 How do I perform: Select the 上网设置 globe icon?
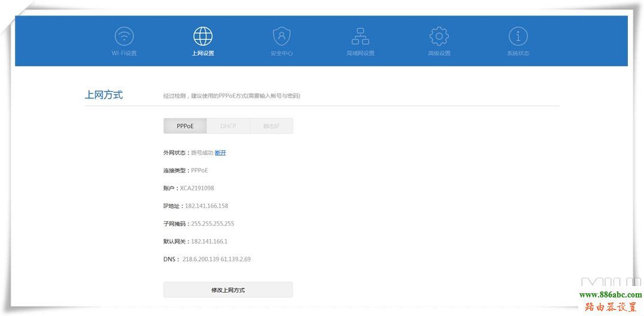[203, 36]
